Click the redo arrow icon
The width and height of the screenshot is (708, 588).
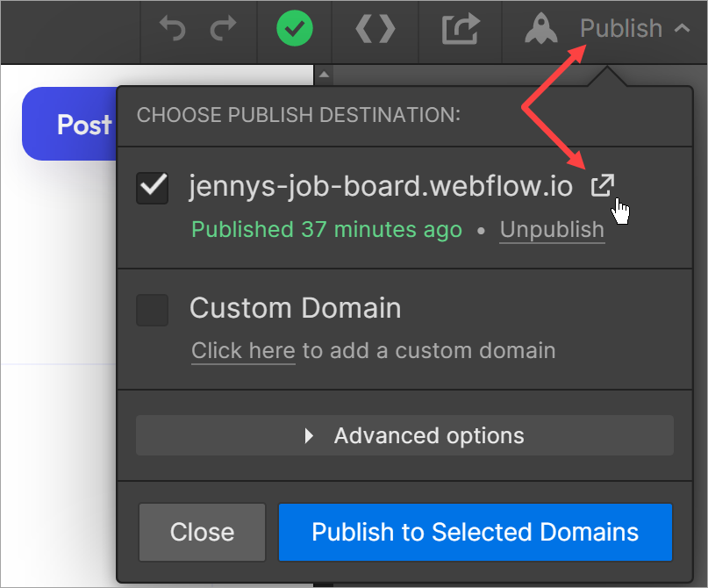click(224, 28)
